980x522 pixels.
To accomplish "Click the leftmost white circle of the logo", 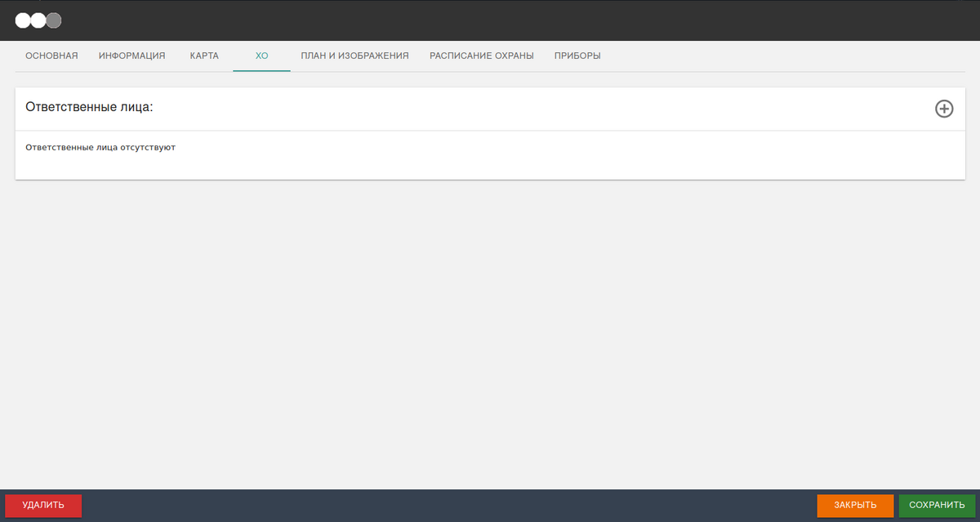I will pos(23,20).
